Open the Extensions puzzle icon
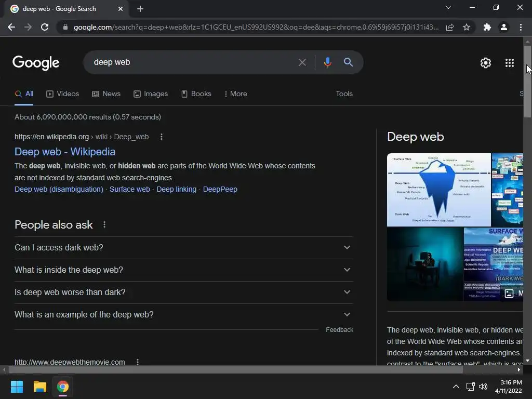Viewport: 532px width, 399px height. pos(487,27)
